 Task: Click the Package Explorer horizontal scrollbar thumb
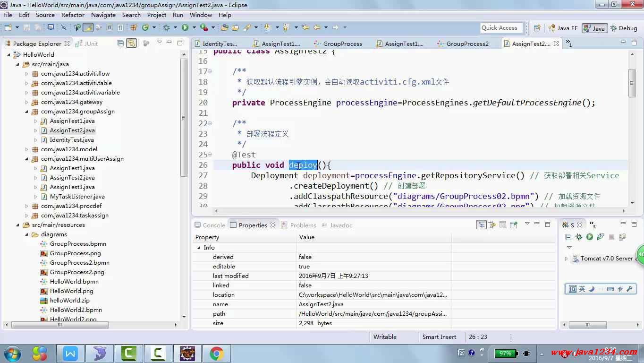click(60, 325)
